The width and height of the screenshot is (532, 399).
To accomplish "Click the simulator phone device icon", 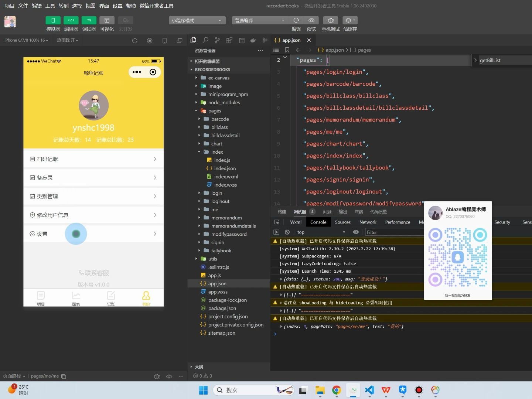I will 165,41.
